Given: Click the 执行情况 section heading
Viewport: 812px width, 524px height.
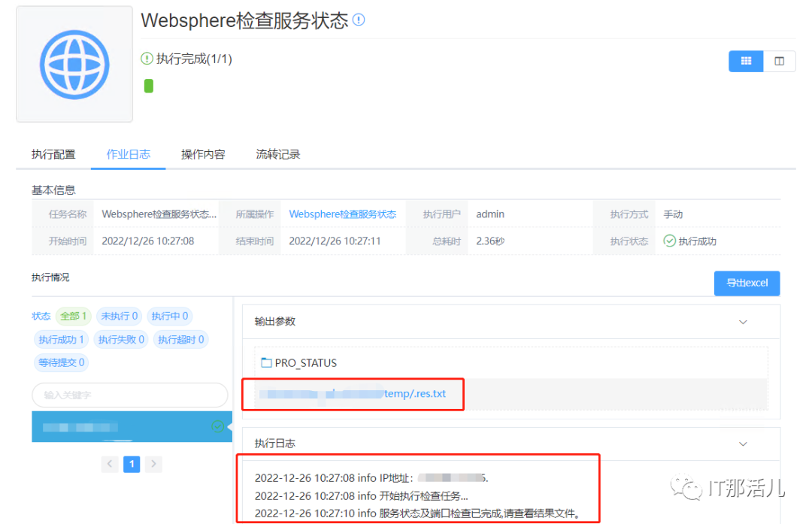Looking at the screenshot, I should pos(50,277).
